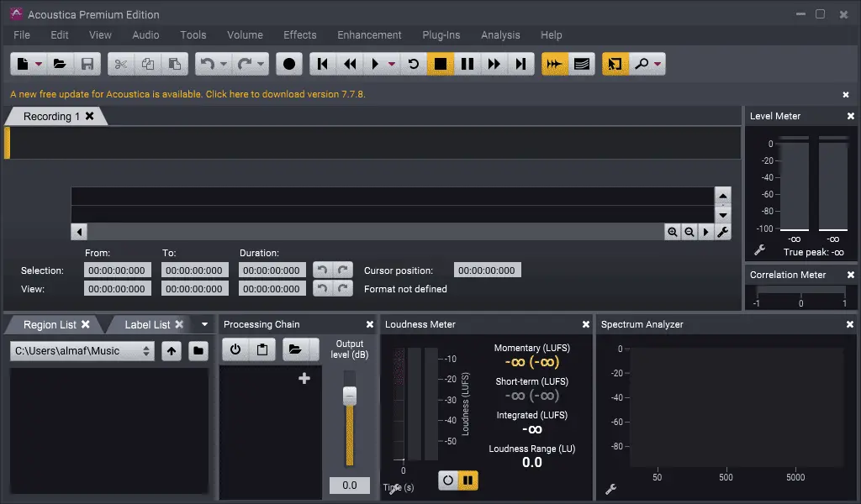Expand the panel tab list dropdown arrow
Image resolution: width=861 pixels, height=504 pixels.
(x=205, y=324)
